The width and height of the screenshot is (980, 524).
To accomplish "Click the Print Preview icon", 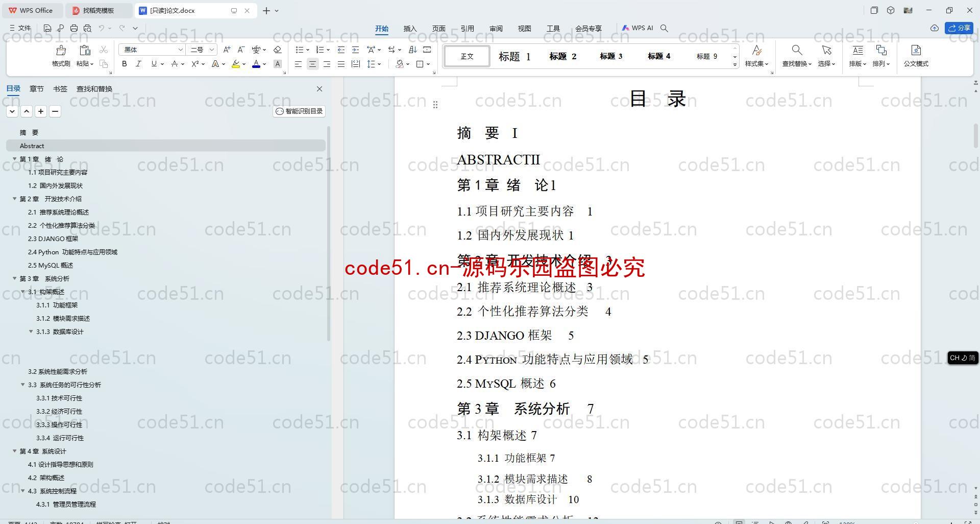I will 87,28.
